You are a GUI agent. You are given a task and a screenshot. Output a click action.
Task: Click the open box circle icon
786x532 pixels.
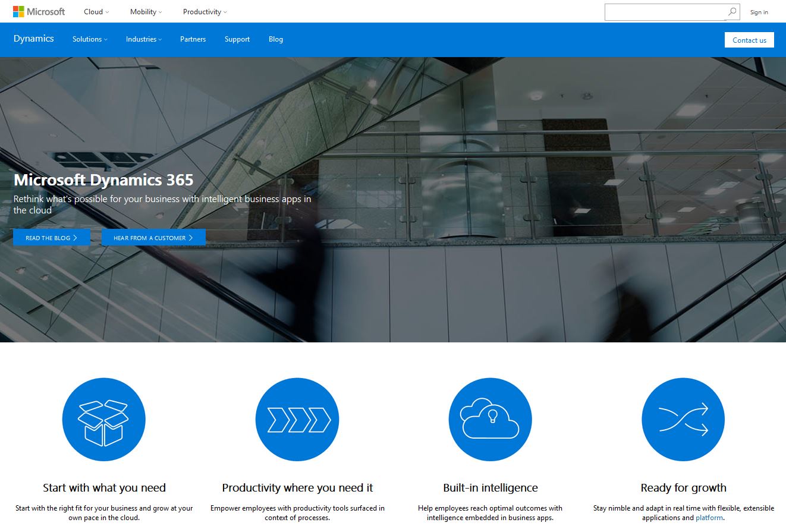[103, 420]
